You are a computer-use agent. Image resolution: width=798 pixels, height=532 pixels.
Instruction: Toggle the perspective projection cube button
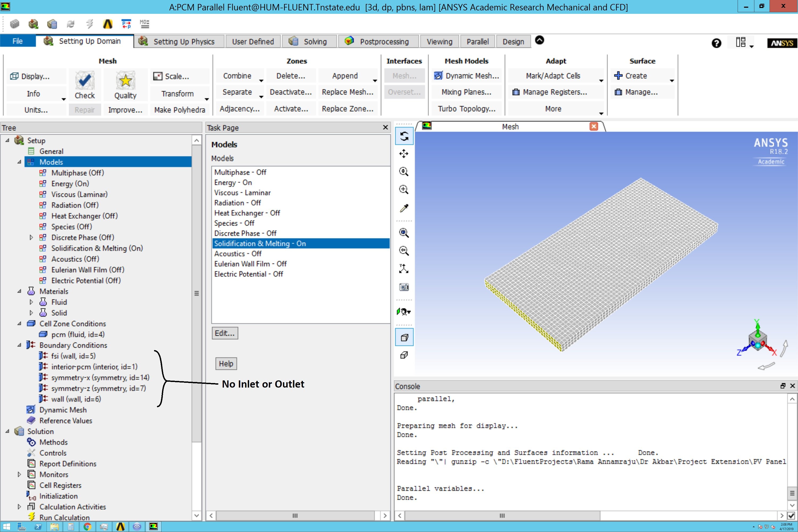404,337
